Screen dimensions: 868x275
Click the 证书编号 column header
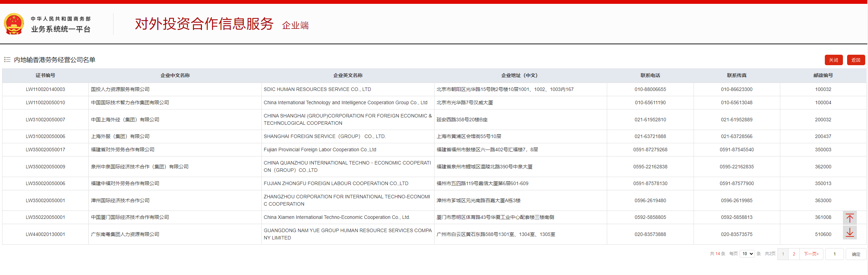coord(45,75)
